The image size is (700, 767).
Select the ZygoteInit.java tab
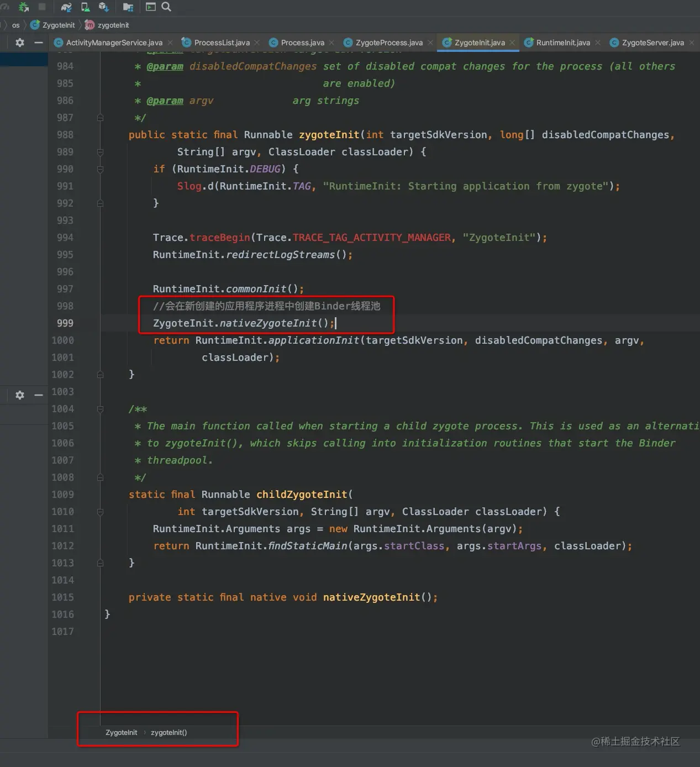pyautogui.click(x=480, y=43)
